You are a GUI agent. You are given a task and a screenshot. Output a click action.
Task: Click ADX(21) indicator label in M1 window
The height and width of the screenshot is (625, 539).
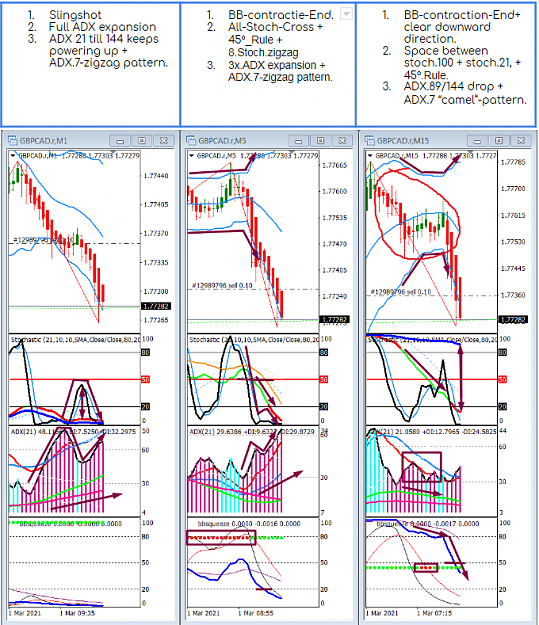click(x=73, y=432)
